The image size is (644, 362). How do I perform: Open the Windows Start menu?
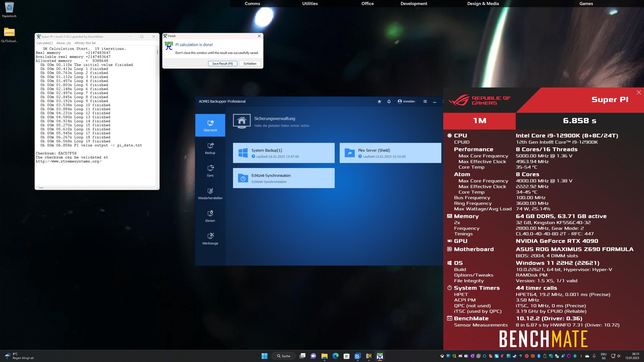click(x=264, y=356)
